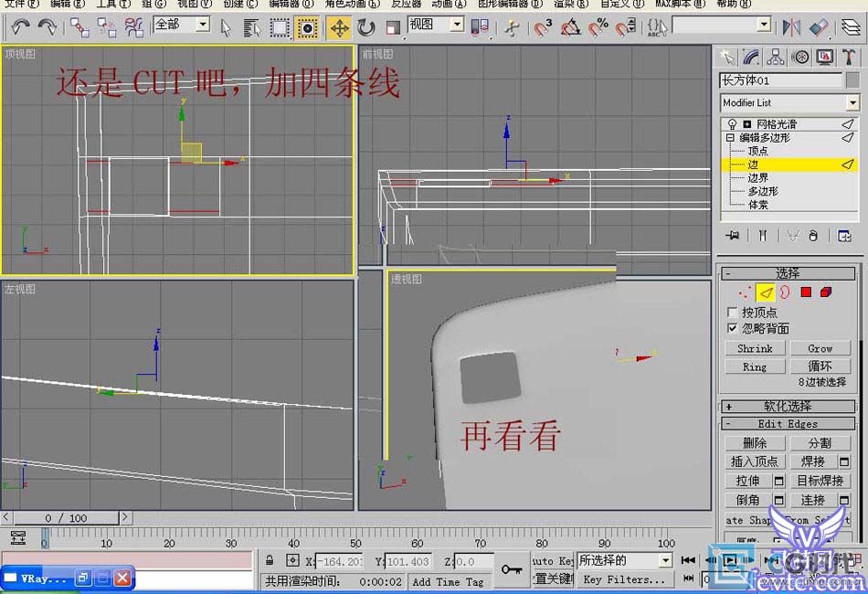Image resolution: width=868 pixels, height=594 pixels.
Task: Expand the 软化选择 rollout
Action: coord(788,407)
